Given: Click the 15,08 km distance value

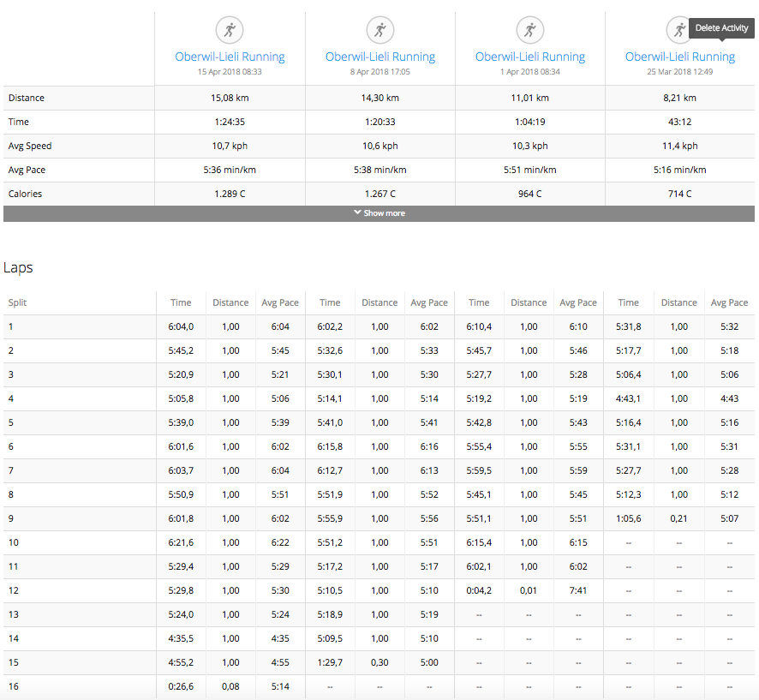Looking at the screenshot, I should tap(230, 98).
